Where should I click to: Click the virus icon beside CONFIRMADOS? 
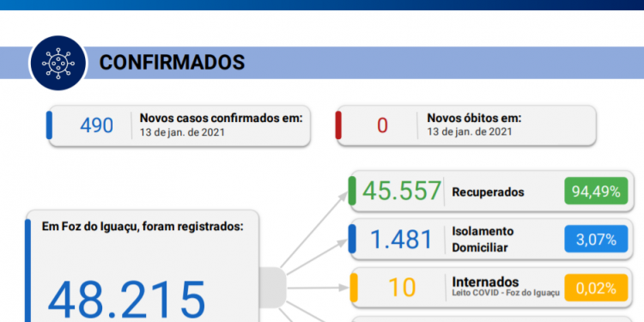coord(58,63)
